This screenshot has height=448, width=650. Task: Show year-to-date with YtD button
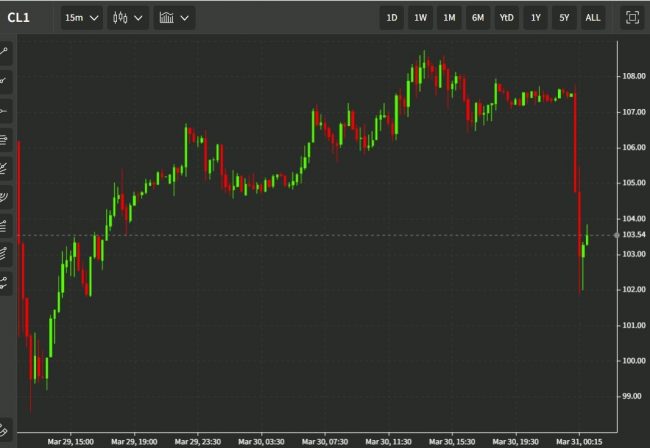(507, 18)
